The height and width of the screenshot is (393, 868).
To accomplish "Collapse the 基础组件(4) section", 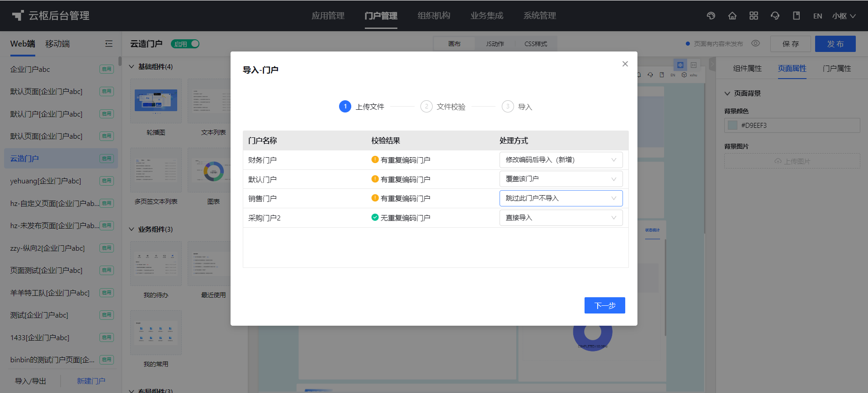I will click(132, 66).
